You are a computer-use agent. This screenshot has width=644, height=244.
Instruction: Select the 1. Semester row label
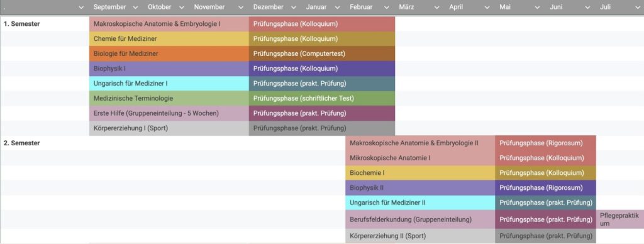point(22,24)
